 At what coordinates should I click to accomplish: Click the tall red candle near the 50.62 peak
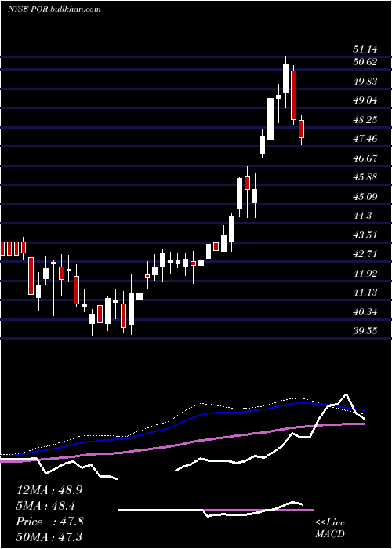(x=294, y=95)
